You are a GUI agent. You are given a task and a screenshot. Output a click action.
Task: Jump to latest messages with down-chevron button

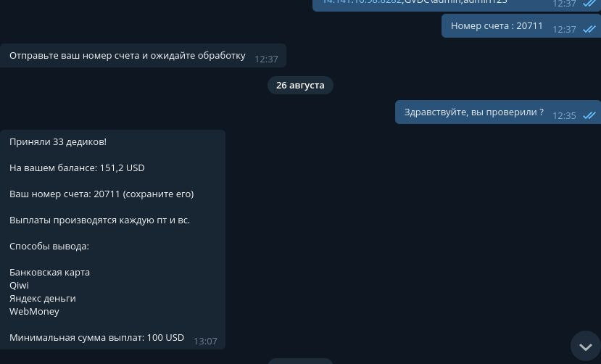(585, 347)
